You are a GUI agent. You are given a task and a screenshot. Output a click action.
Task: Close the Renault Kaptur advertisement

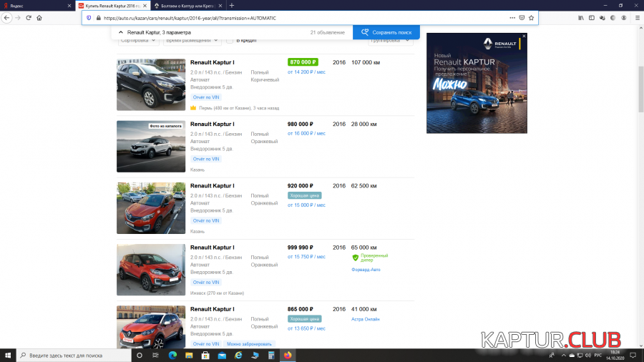524,36
